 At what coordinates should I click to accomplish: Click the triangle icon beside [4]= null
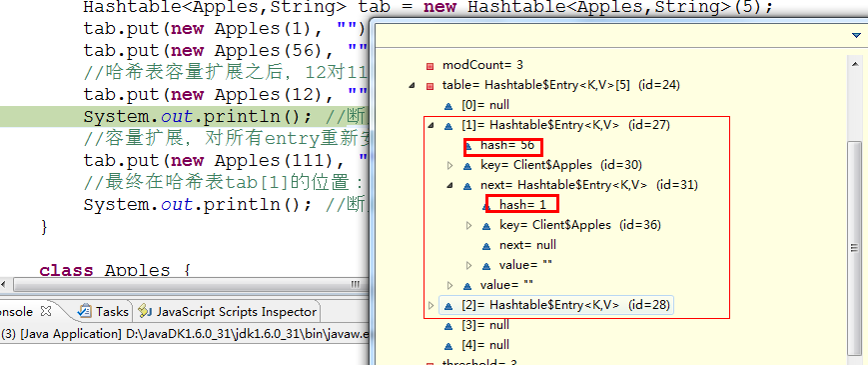[448, 346]
